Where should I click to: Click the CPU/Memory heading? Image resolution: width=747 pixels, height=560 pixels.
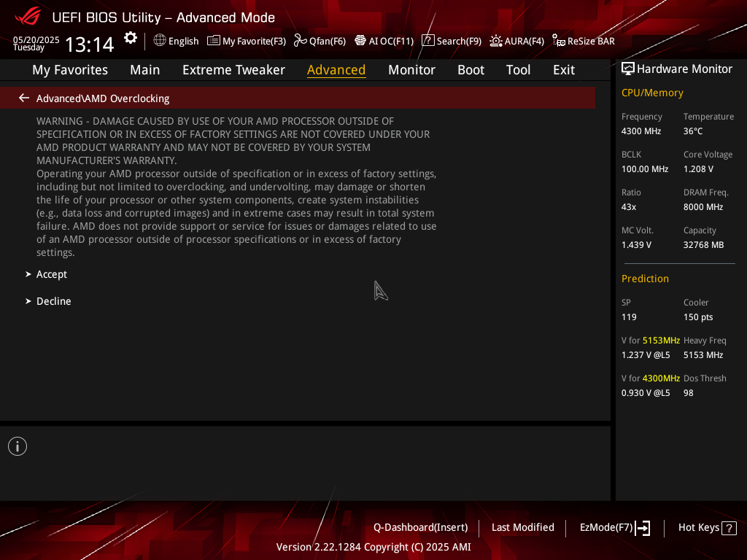point(652,93)
